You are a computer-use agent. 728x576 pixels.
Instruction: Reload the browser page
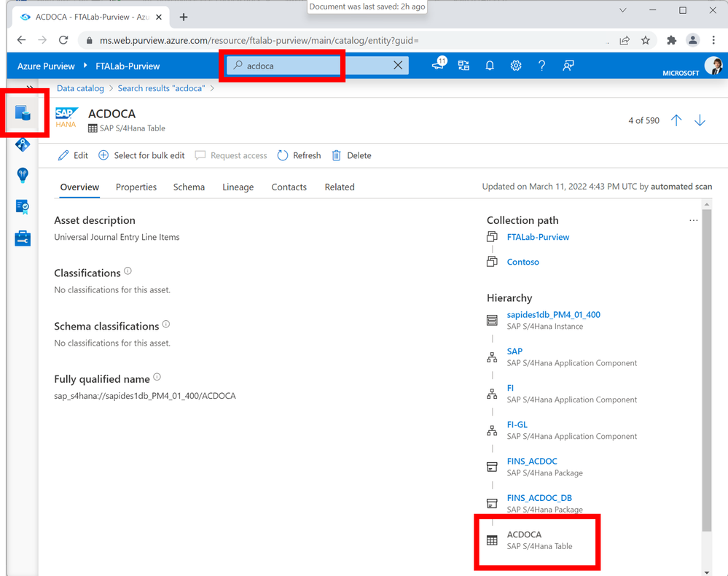tap(63, 40)
